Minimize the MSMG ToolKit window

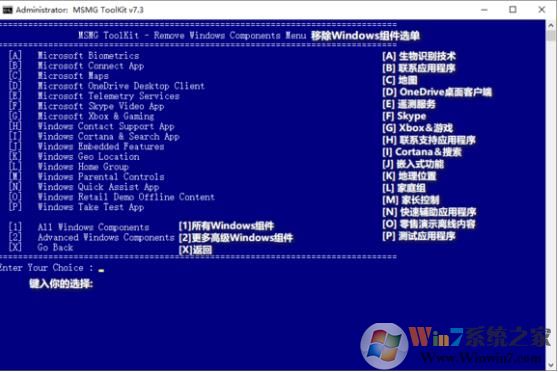[484, 10]
